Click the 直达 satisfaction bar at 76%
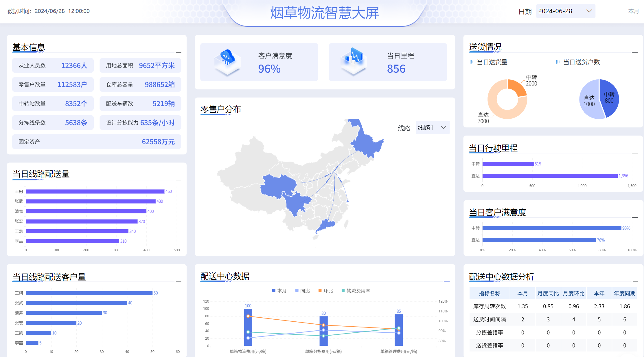The image size is (644, 357). [539, 240]
